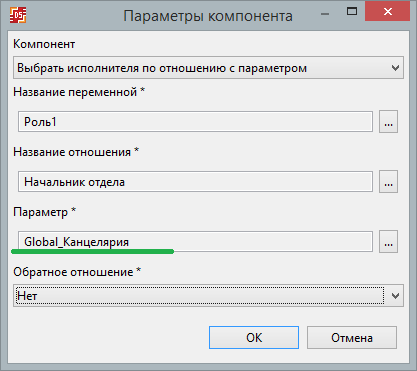The image size is (417, 371).
Task: Minimize the Параметры компонента window
Action: point(325,14)
